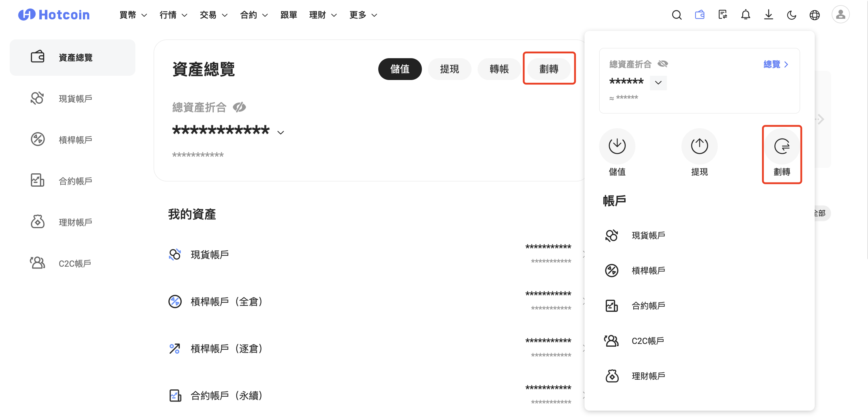Screen dimensions: 868x420
Task: Open the 現貨帳戶 row under 我的資產
Action: [x=210, y=254]
